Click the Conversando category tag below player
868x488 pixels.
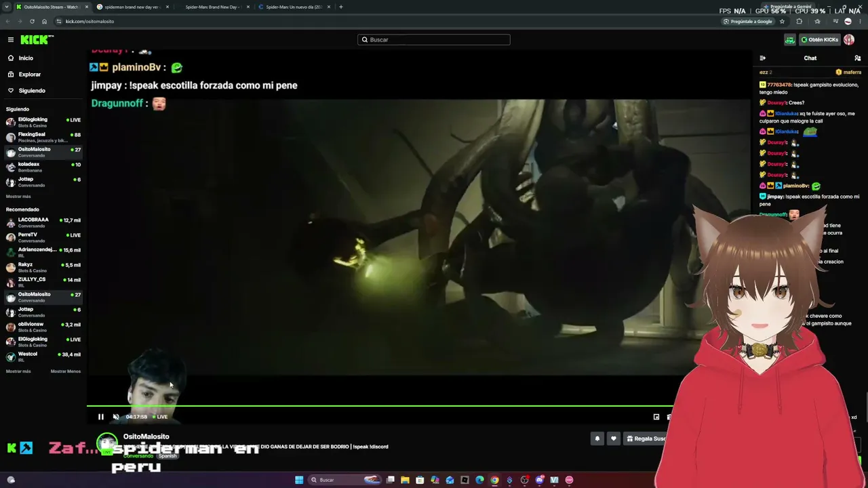tap(138, 456)
